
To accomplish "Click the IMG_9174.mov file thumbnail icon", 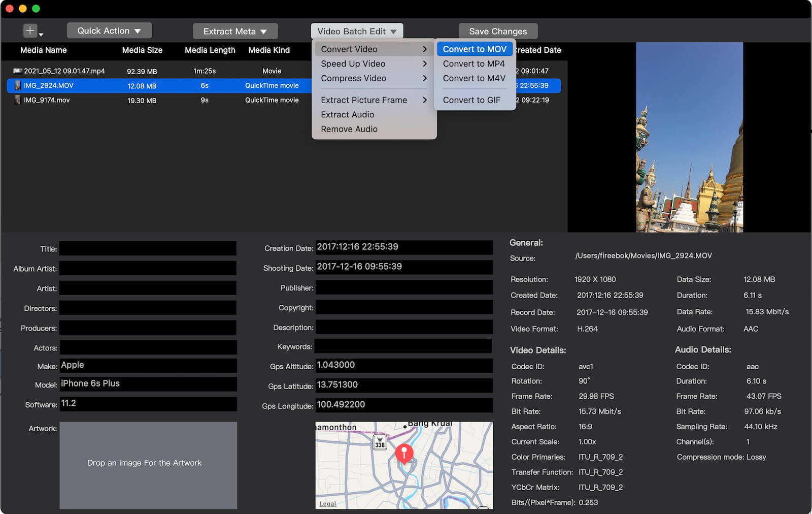I will [x=17, y=100].
